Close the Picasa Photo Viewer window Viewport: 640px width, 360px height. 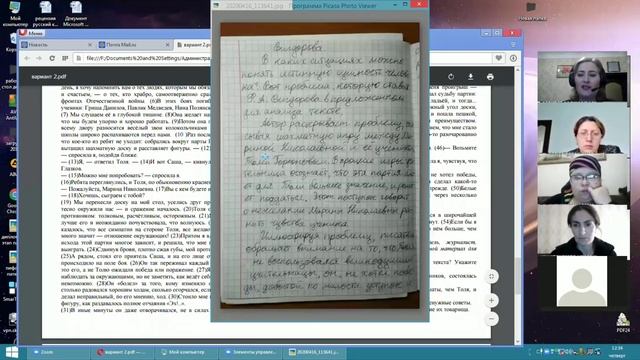click(x=419, y=4)
